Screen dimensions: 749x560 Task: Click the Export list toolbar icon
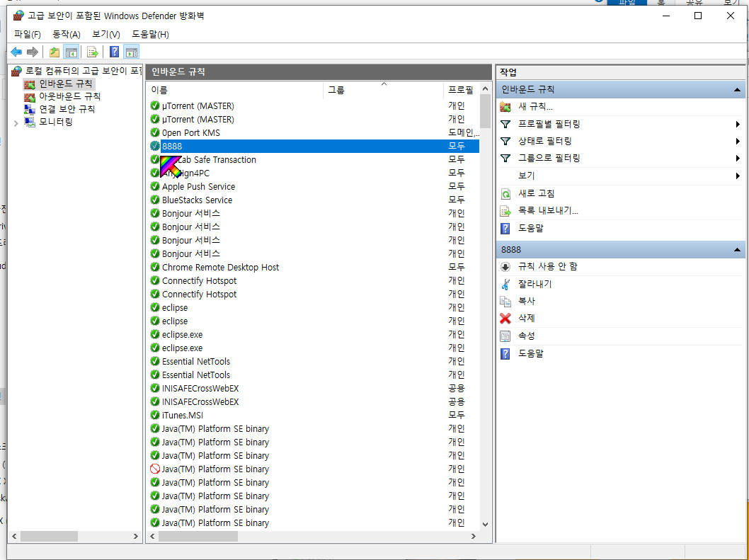[93, 52]
